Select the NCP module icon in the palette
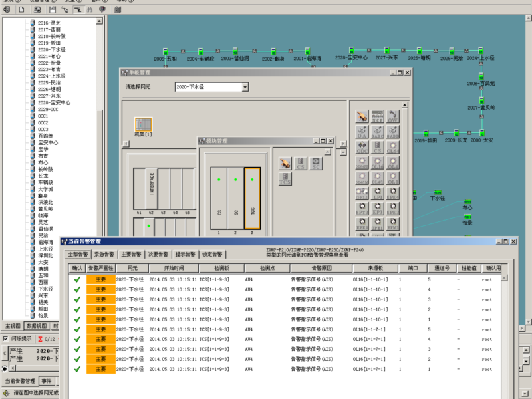 coord(378,116)
